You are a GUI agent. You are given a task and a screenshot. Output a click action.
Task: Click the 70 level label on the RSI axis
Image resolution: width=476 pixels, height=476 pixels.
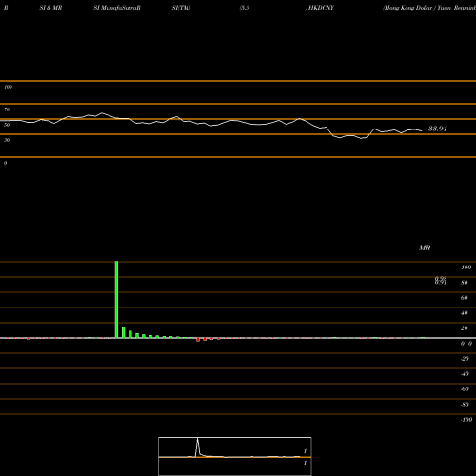pyautogui.click(x=7, y=109)
